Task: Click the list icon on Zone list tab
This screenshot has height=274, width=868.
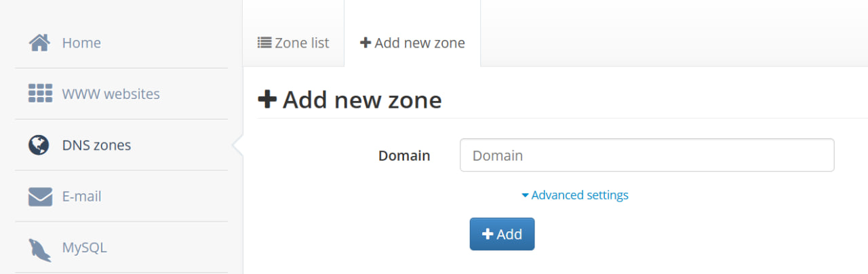Action: (264, 43)
